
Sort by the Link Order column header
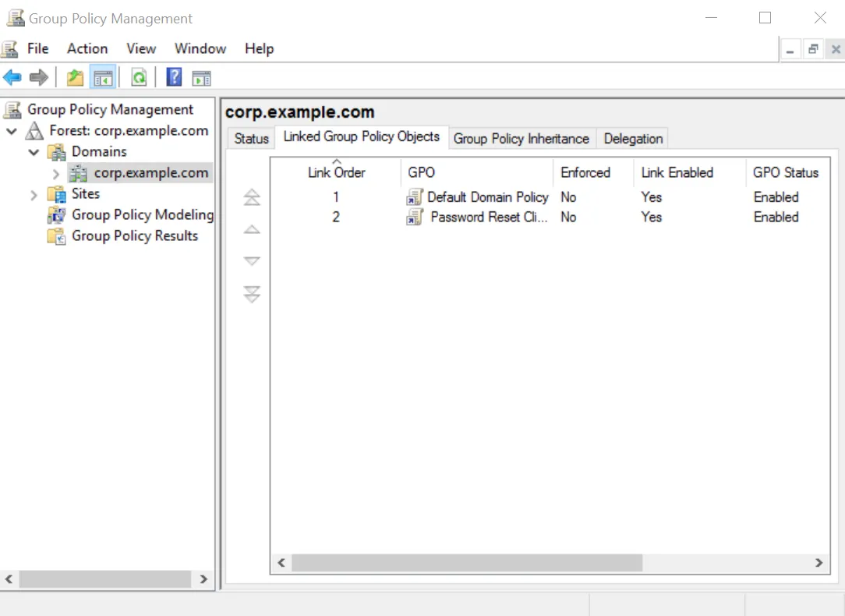(336, 172)
